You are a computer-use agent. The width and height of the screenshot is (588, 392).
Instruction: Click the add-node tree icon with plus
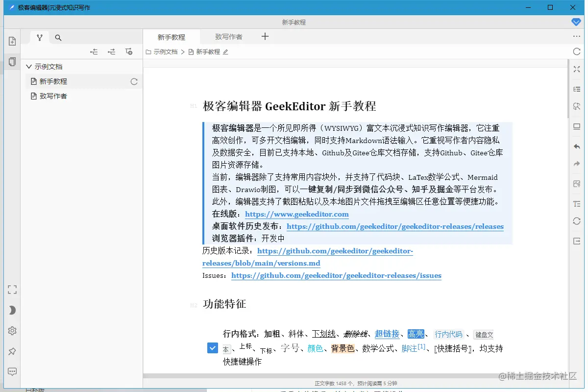(x=129, y=51)
